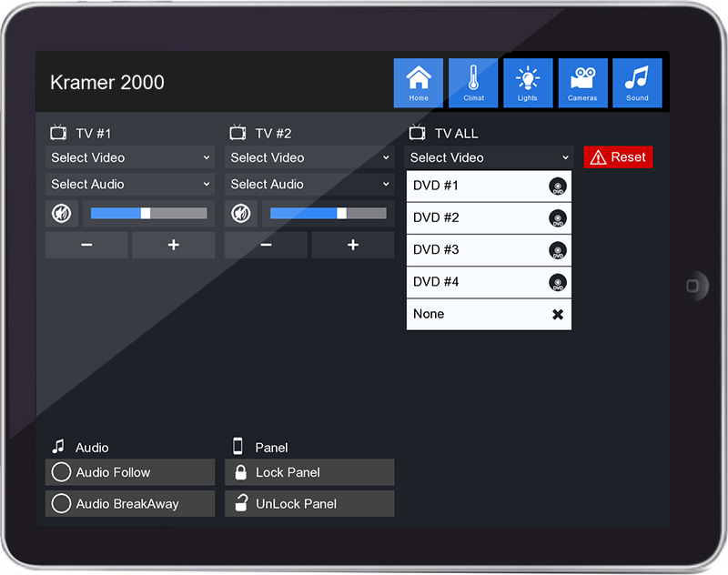Select the Audio BreakAway radio button
Viewport: 728px width, 575px height.
coord(61,504)
